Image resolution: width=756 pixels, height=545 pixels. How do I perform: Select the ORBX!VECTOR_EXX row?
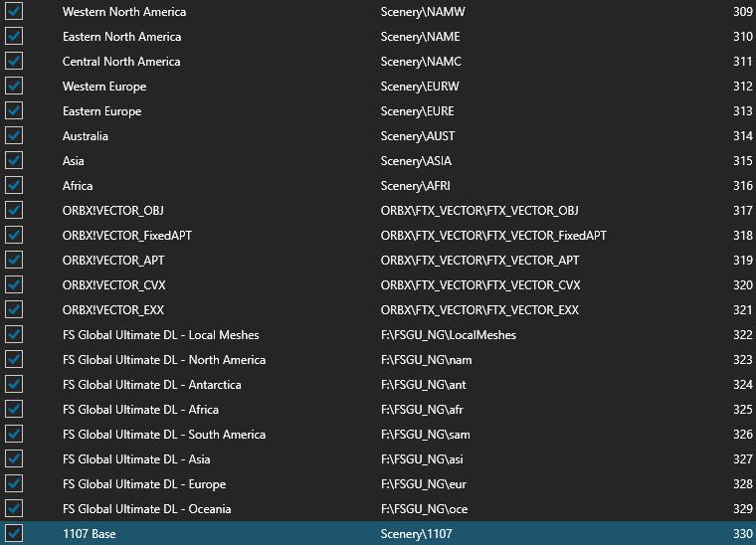(112, 310)
